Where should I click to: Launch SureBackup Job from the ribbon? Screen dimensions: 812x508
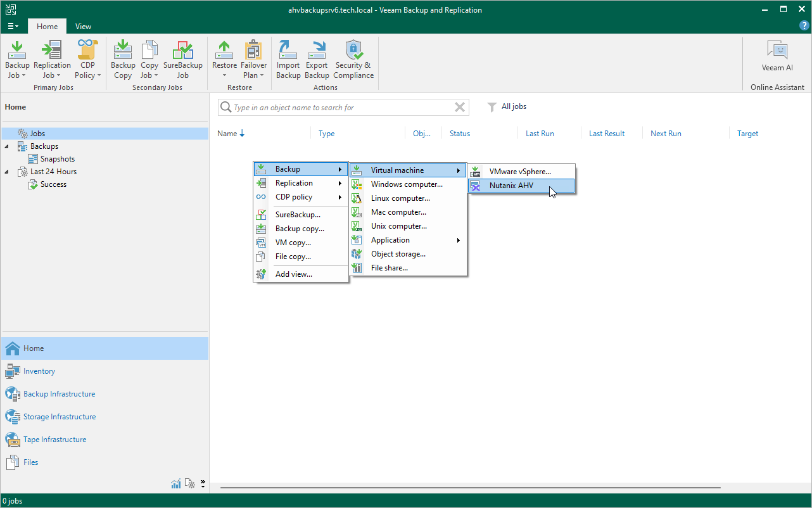tap(183, 60)
